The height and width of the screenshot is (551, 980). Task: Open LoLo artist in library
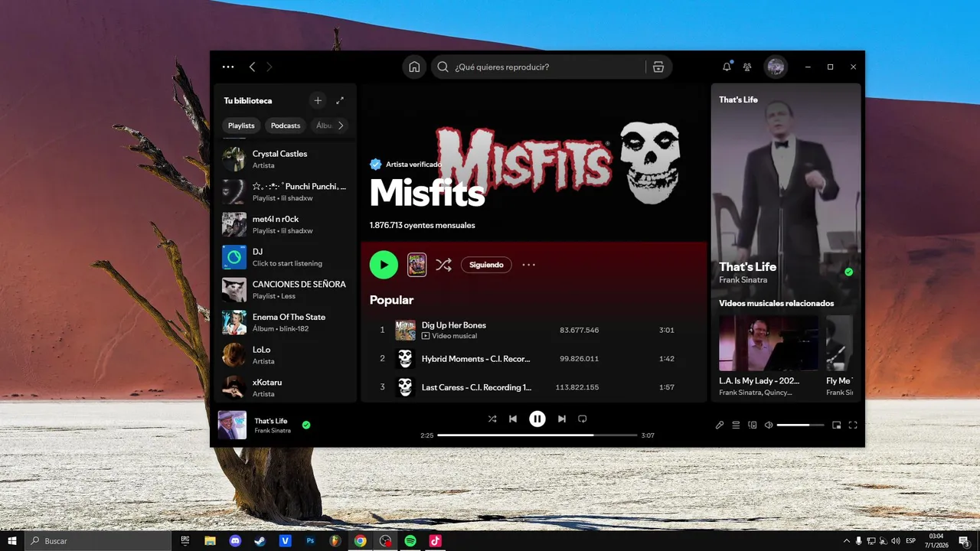click(286, 355)
